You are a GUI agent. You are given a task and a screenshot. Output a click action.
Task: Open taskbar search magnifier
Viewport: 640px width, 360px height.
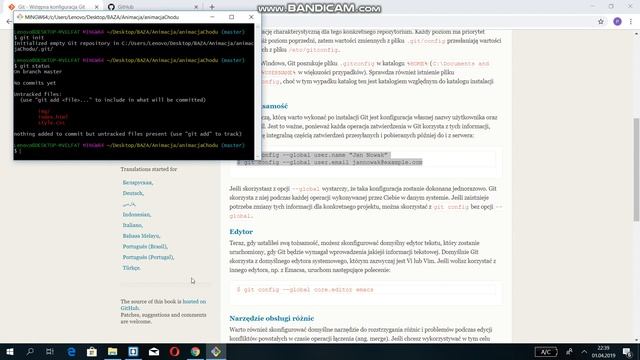(30, 351)
